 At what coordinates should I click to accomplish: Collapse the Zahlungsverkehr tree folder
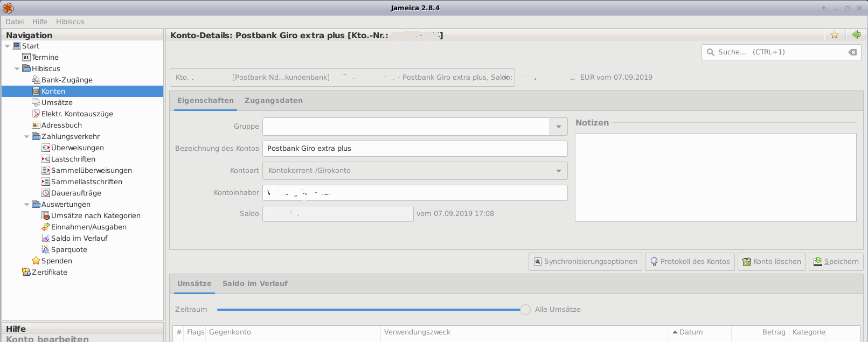coord(27,137)
